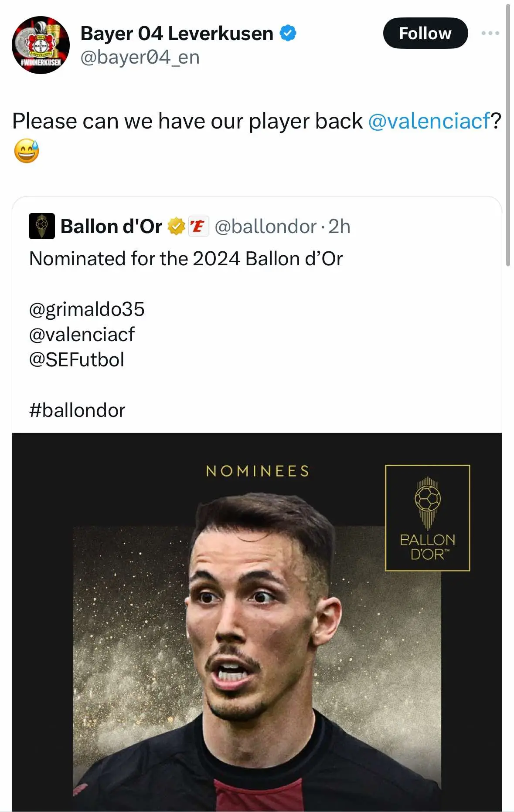Open the 2h timestamp of quoted tweet
The width and height of the screenshot is (514, 812).
coord(339,227)
